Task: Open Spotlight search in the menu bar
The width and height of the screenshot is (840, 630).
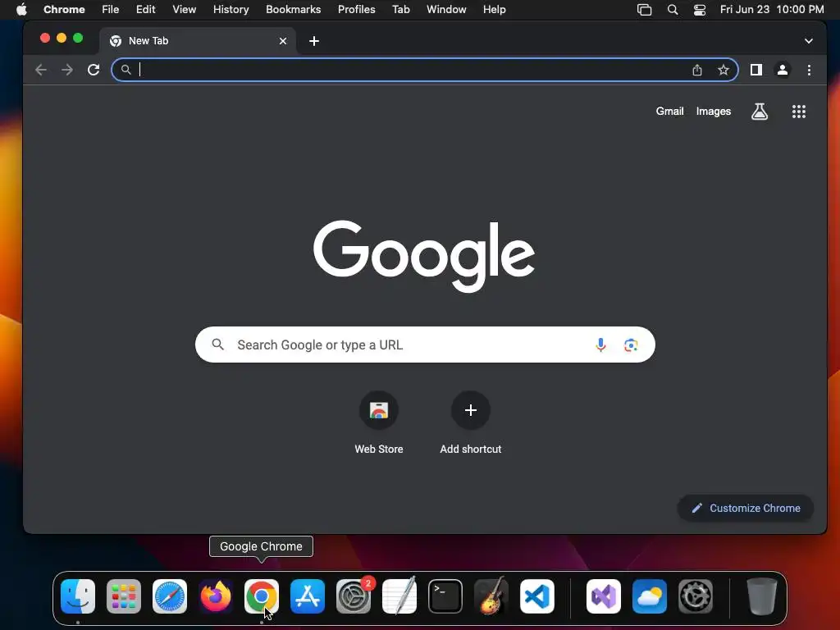Action: click(x=673, y=10)
